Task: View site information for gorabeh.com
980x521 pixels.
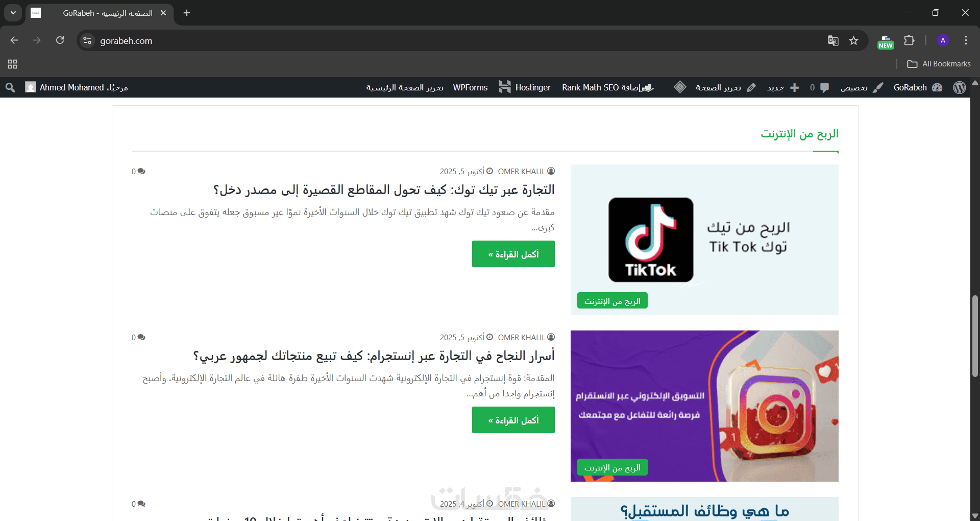Action: coord(87,40)
